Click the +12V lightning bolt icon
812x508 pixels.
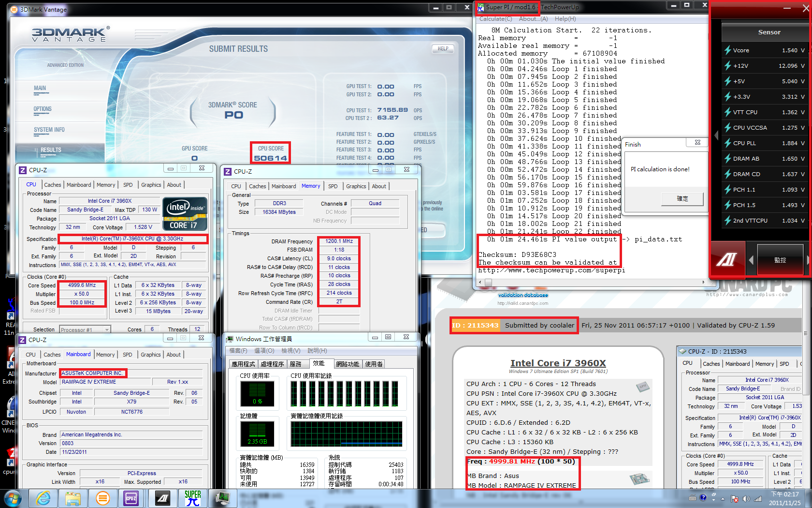[727, 65]
